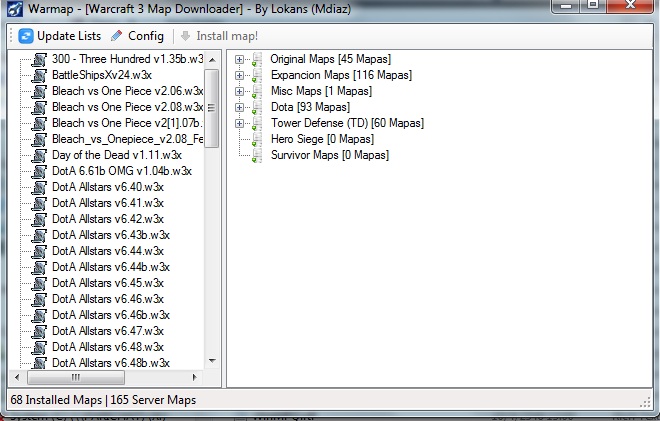Click server icon next to Expancion Maps
This screenshot has width=660, height=421.
click(x=257, y=75)
